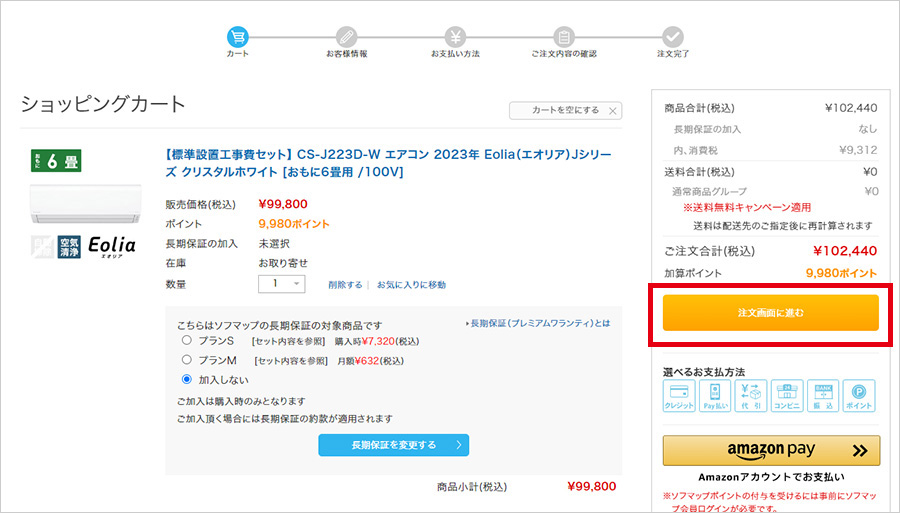Click the ¥99,800 販売価格 value
This screenshot has width=900, height=513.
(283, 204)
